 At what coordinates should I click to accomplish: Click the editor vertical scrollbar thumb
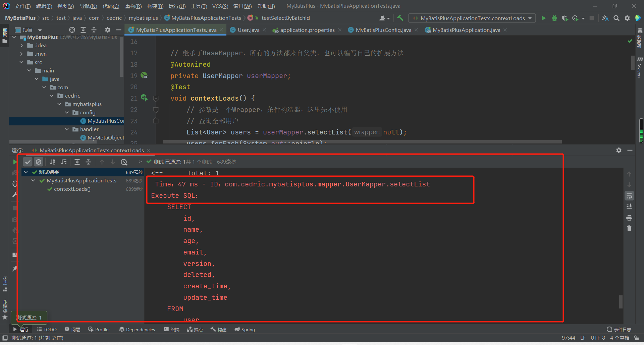633,63
